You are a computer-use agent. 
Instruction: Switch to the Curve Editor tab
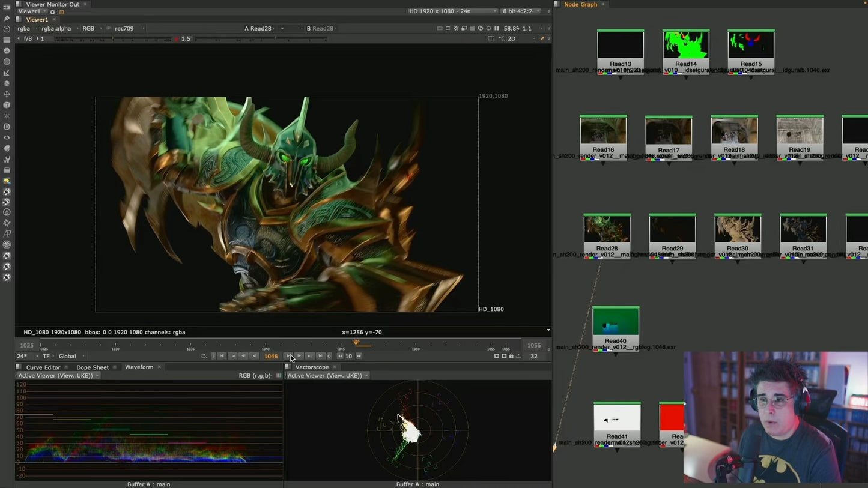click(43, 367)
